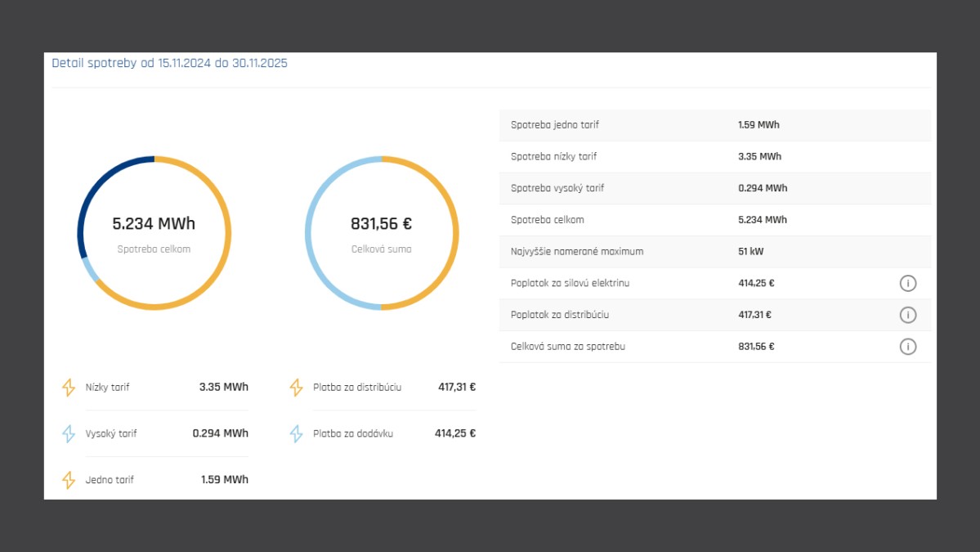This screenshot has height=552, width=980.
Task: Click the Jedno tarif lightning icon
Action: 69,480
